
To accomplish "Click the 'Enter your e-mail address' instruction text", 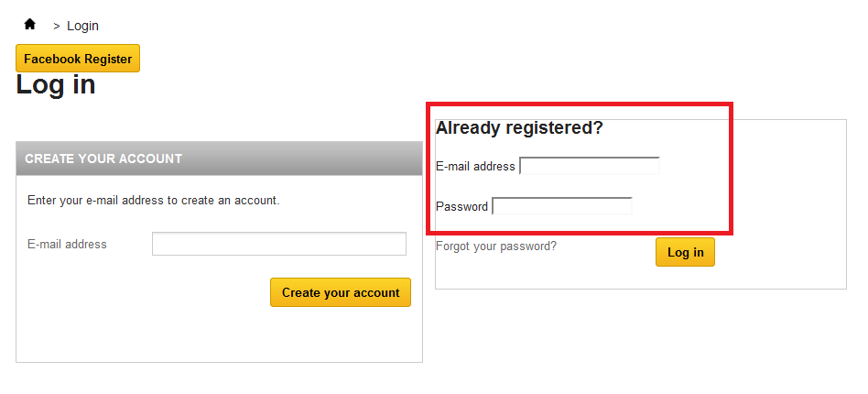I will coord(153,200).
